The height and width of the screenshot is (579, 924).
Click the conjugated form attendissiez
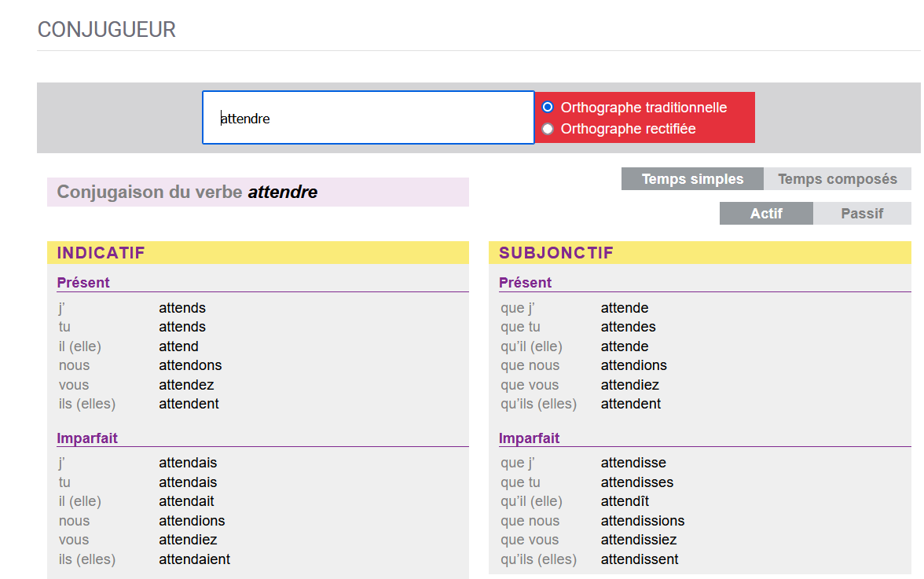pos(639,540)
